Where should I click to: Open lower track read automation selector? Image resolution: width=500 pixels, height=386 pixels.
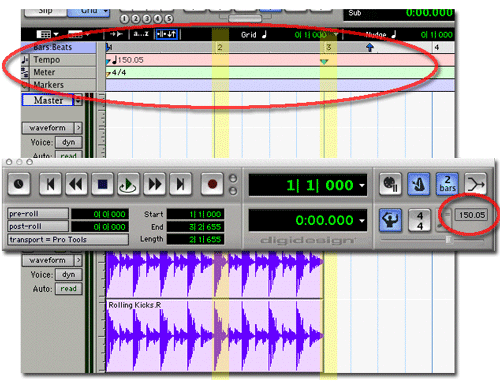coord(68,289)
